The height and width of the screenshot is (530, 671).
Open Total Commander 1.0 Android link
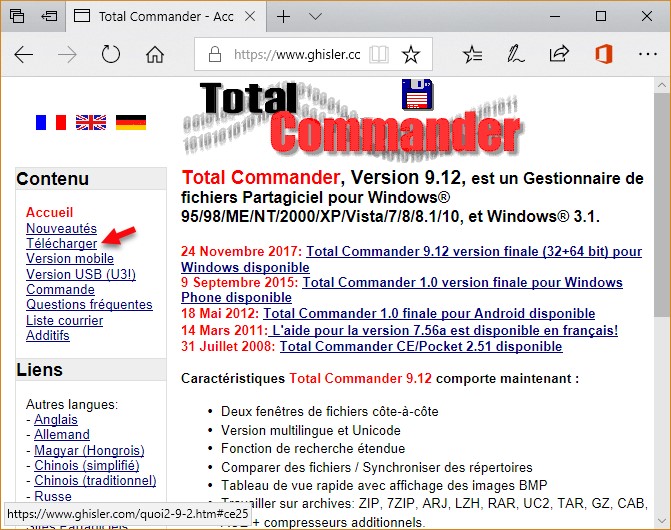[x=429, y=314]
